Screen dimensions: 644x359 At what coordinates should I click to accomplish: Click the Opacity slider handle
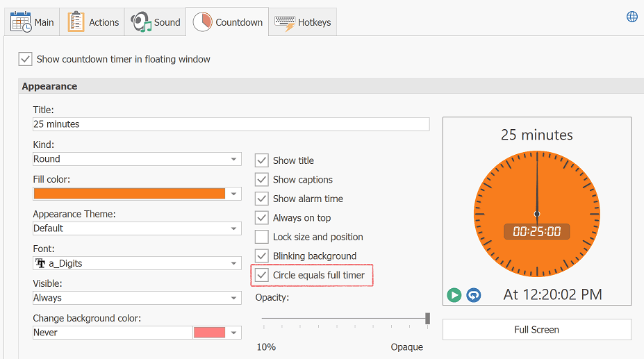tap(427, 318)
